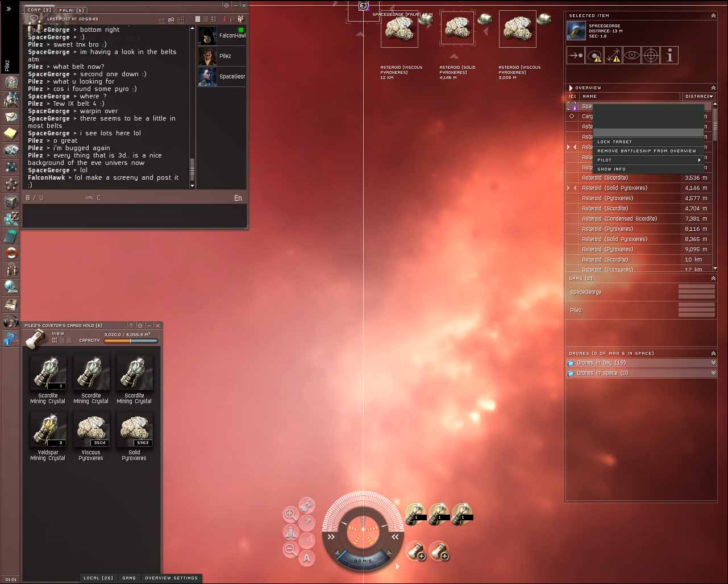Image resolution: width=728 pixels, height=584 pixels.
Task: Collapse the Drones panel header chevron
Action: 713,353
